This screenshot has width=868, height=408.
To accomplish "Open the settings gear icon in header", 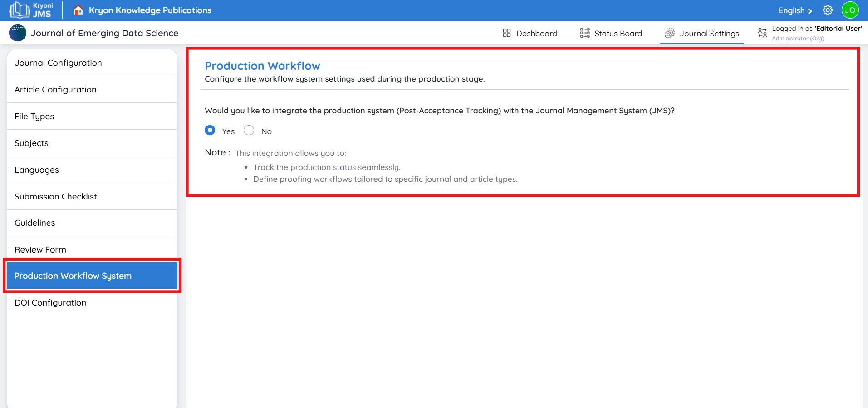I will (x=828, y=10).
